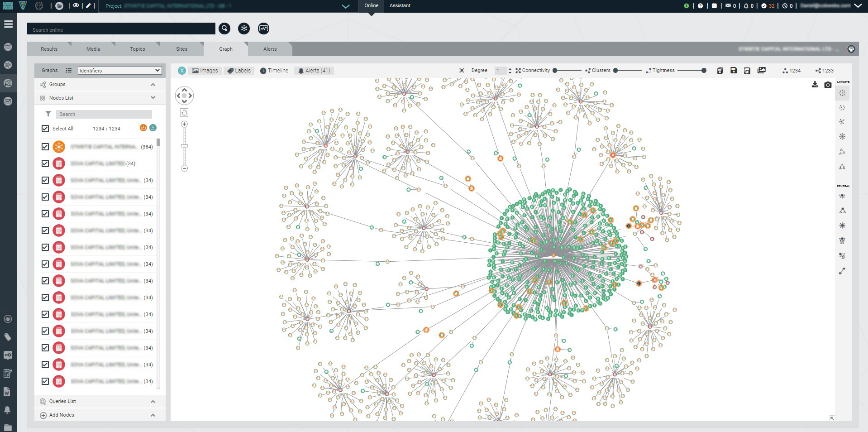This screenshot has width=868, height=432.
Task: Toggle the Images display option
Action: click(205, 71)
